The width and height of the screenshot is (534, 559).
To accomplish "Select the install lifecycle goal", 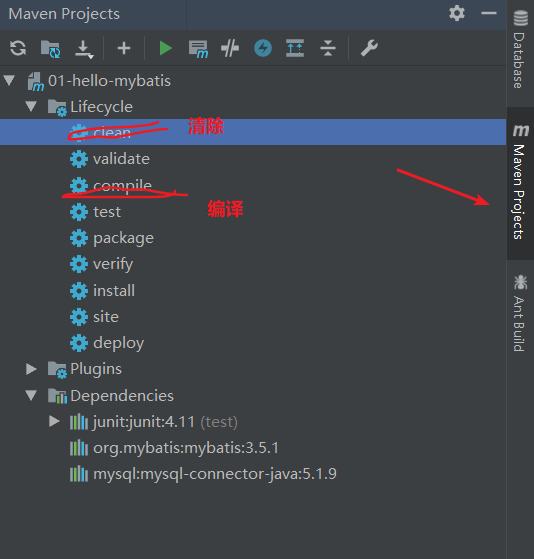I will (114, 291).
